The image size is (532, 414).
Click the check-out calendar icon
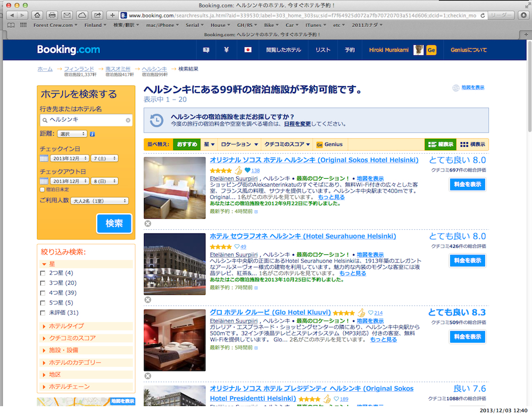pyautogui.click(x=44, y=181)
